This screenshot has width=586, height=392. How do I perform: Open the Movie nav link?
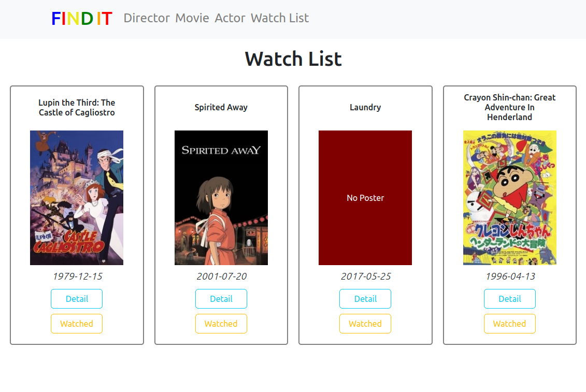pyautogui.click(x=192, y=18)
